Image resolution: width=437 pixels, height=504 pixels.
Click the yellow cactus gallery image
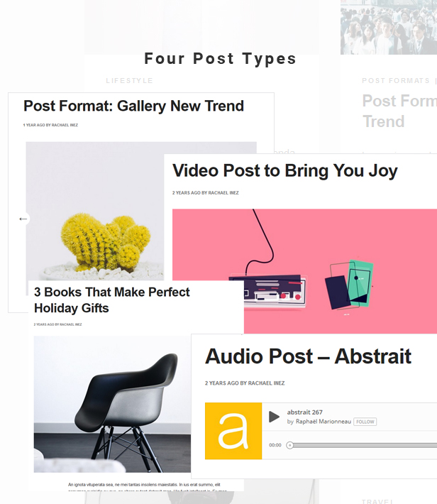pos(95,211)
